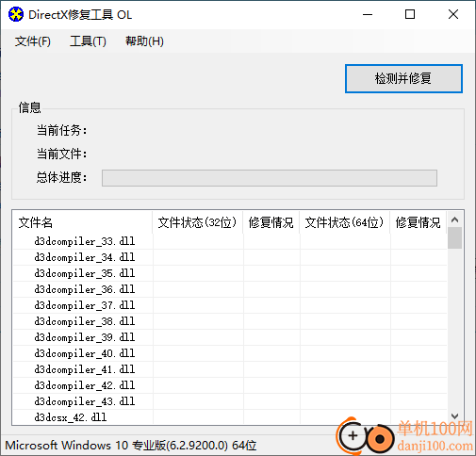Screen dimensions: 476x456
Task: Select row d3dcompiler_35.dll
Action: [230, 273]
